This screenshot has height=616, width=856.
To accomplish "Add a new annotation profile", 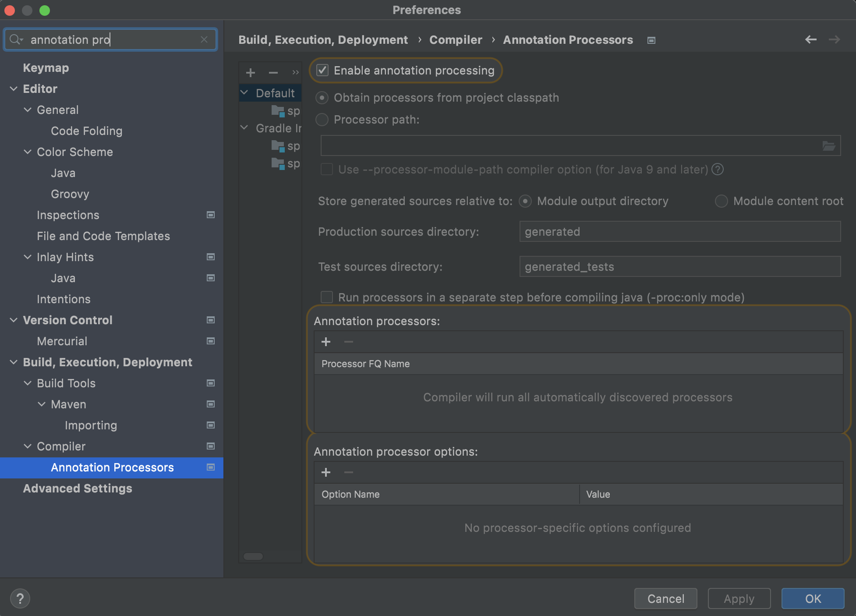I will pos(251,72).
